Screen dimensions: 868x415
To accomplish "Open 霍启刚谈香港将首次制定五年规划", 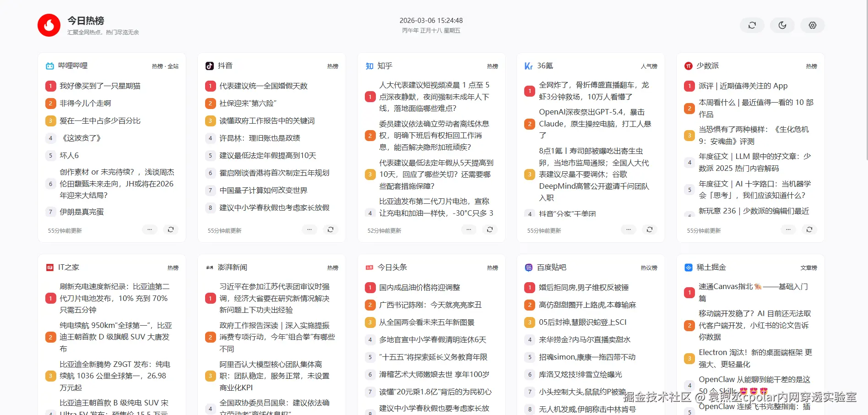I will [x=274, y=173].
